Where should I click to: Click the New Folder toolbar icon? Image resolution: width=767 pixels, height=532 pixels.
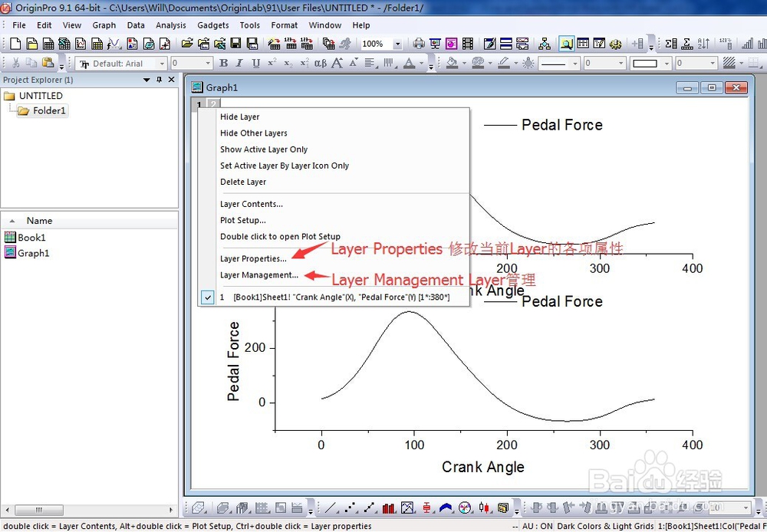[31, 44]
